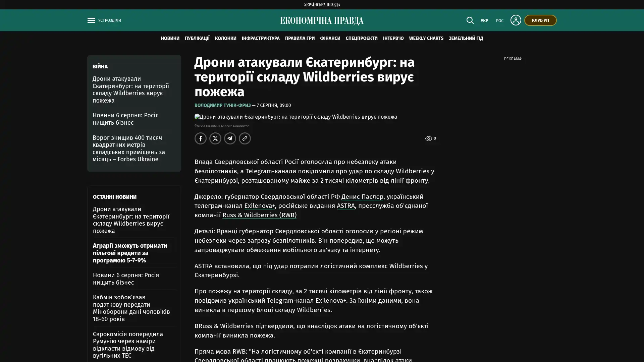Open Russ & Wildberries (RWB) link
The image size is (644, 362).
259,215
